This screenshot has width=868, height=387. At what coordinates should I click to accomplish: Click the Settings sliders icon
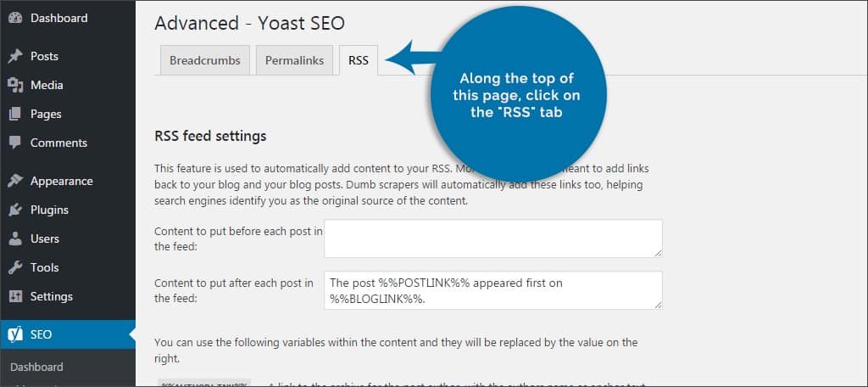(x=15, y=297)
